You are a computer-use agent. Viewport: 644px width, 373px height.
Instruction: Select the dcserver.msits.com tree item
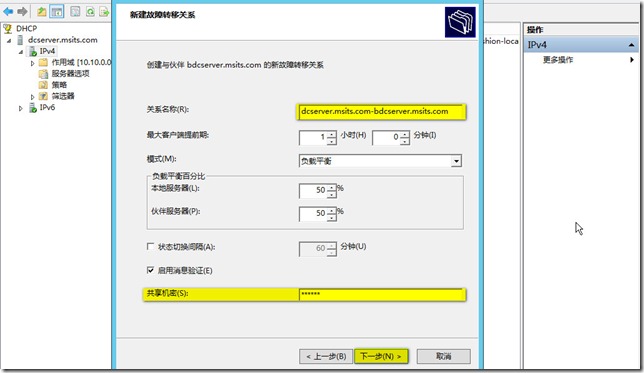[x=62, y=40]
